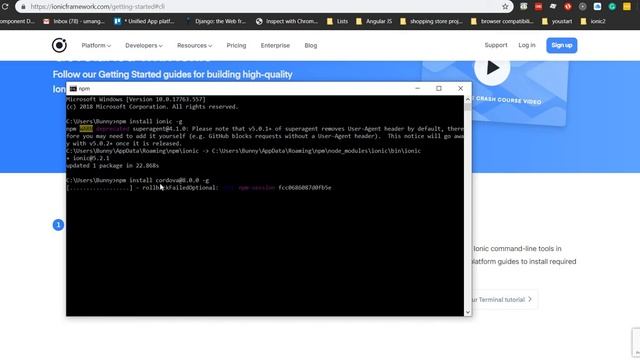Open the Angular JS bookmark folder
Viewport: 640px width, 360px height.
374,21
